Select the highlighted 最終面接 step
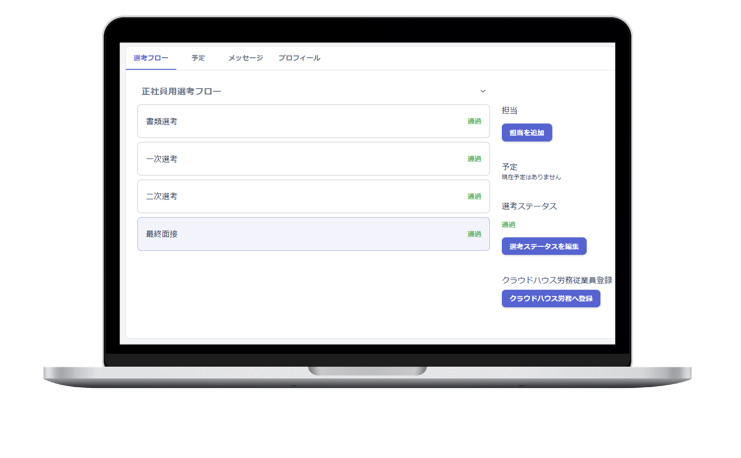Screen dimensions: 741x458 click(x=300, y=234)
